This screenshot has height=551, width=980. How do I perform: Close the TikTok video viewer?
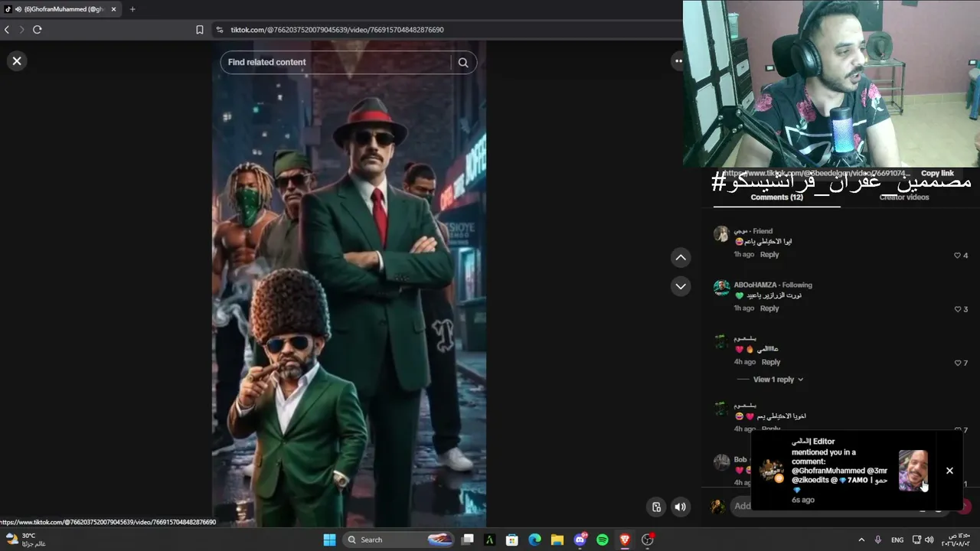point(17,61)
